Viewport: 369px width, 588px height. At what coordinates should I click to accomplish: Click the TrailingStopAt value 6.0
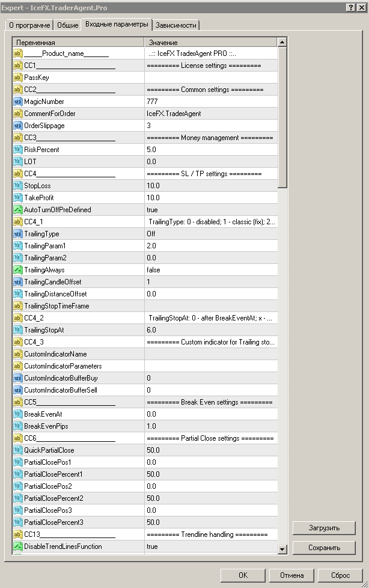(151, 330)
